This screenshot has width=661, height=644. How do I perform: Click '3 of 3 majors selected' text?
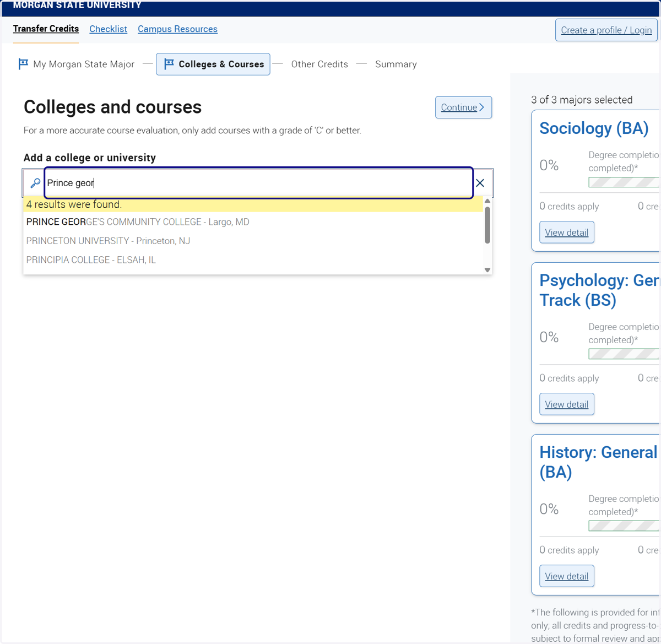pyautogui.click(x=582, y=100)
